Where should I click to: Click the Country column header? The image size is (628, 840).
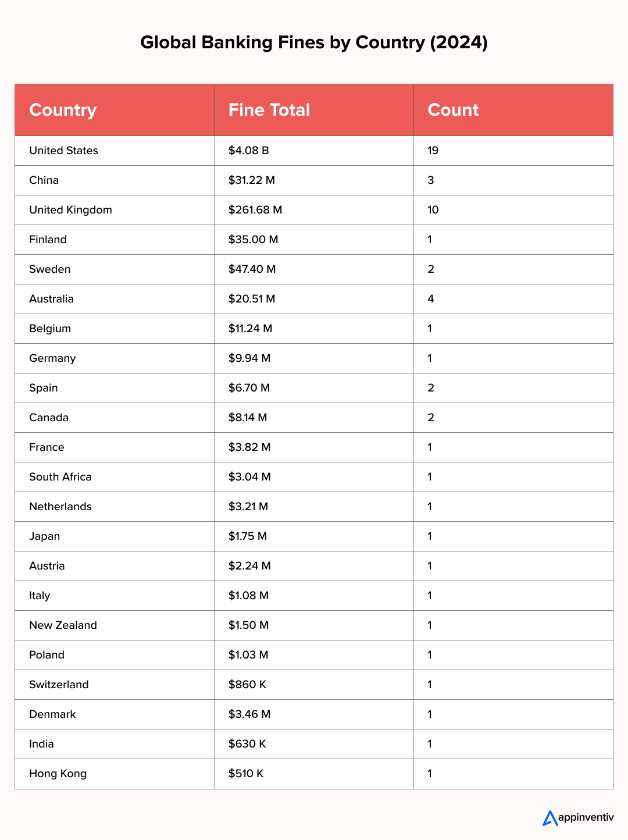[63, 110]
